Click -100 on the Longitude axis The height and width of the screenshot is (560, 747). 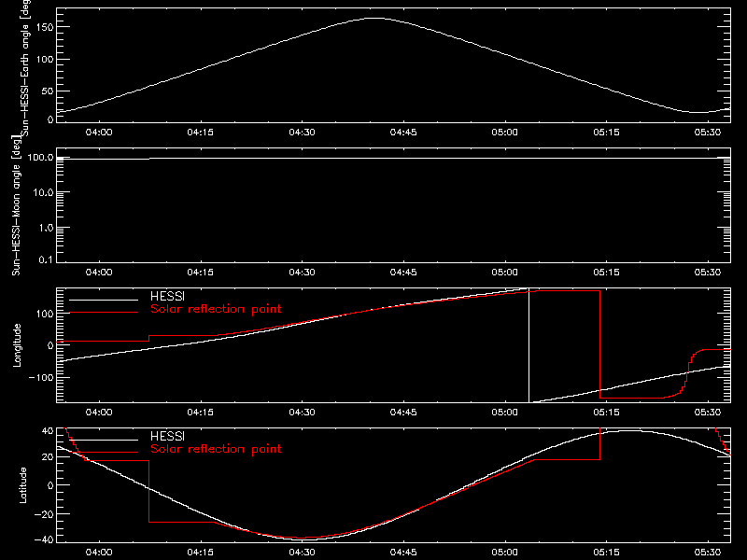pos(41,377)
